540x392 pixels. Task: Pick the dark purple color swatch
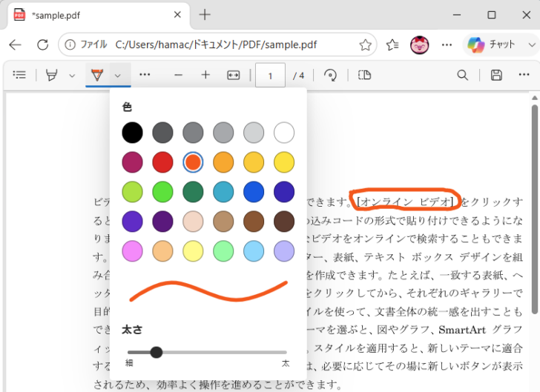coord(162,222)
